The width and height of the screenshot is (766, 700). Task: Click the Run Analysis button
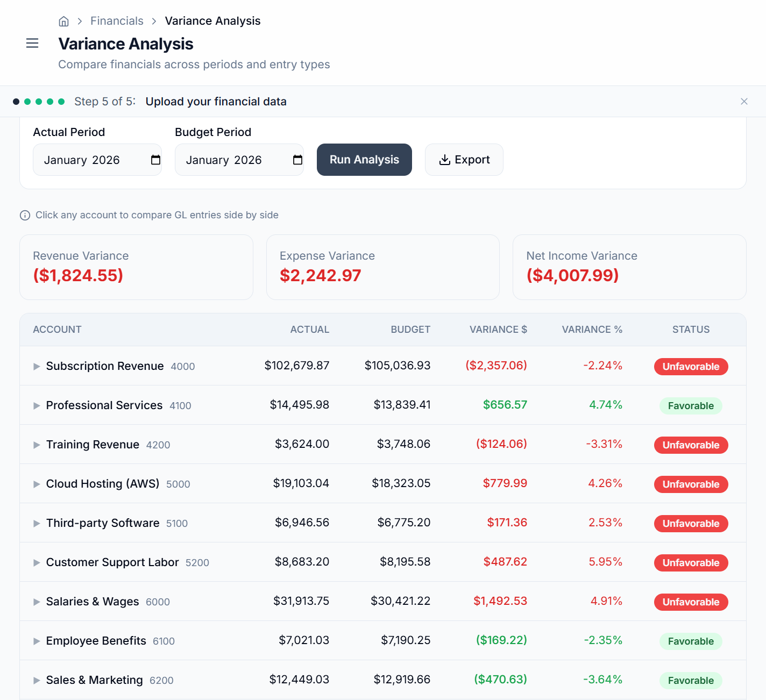pyautogui.click(x=364, y=160)
